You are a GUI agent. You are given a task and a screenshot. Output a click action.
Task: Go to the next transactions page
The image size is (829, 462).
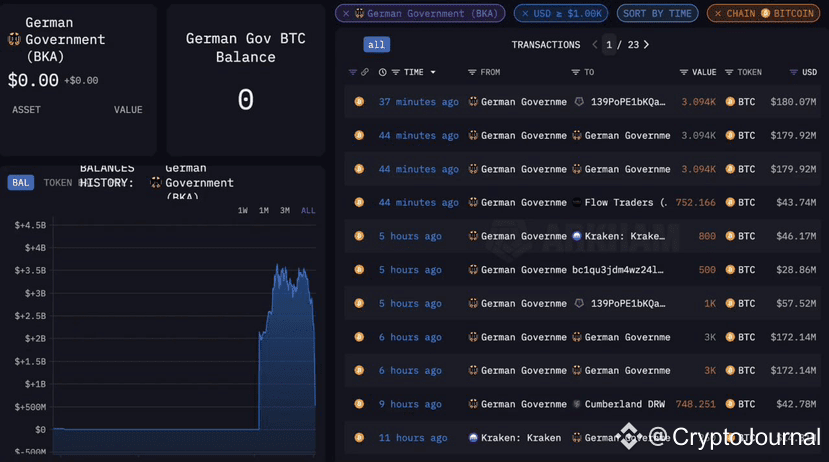[646, 45]
